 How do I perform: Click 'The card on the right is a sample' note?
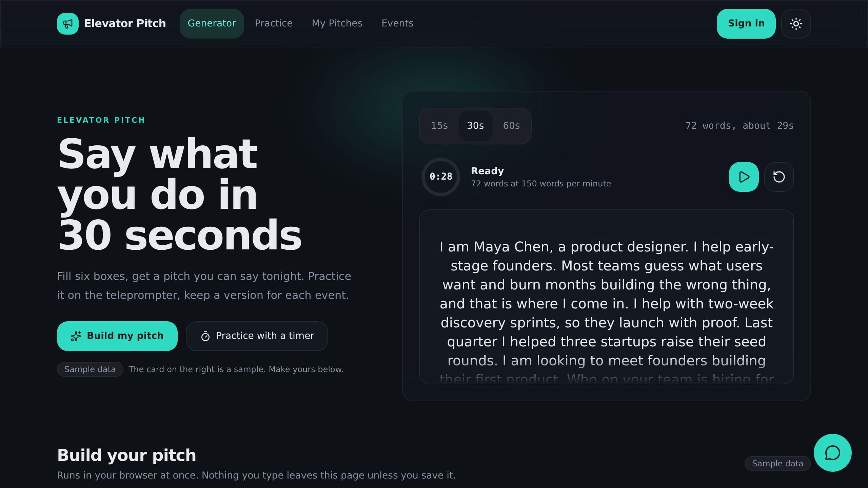click(x=236, y=369)
